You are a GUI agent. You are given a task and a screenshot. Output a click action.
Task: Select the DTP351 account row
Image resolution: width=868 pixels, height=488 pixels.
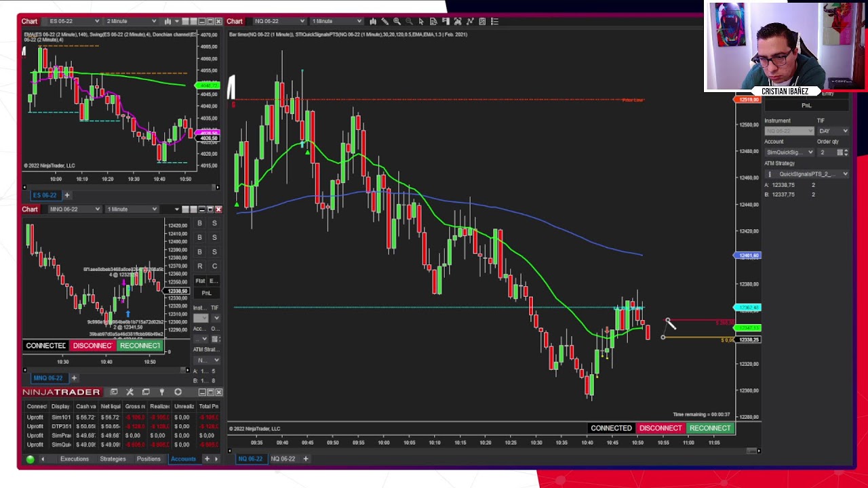tap(122, 426)
